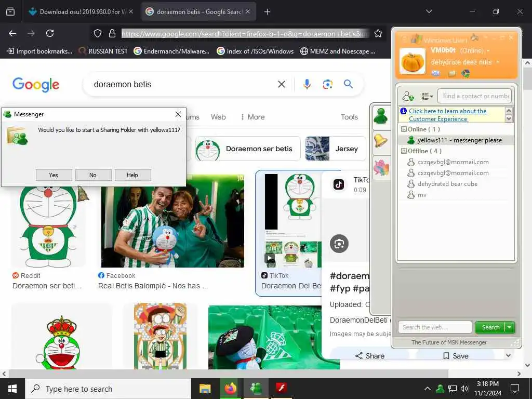532x399 pixels.
Task: Open the e-mail inbox envelope icon in Messenger
Action: (x=436, y=73)
